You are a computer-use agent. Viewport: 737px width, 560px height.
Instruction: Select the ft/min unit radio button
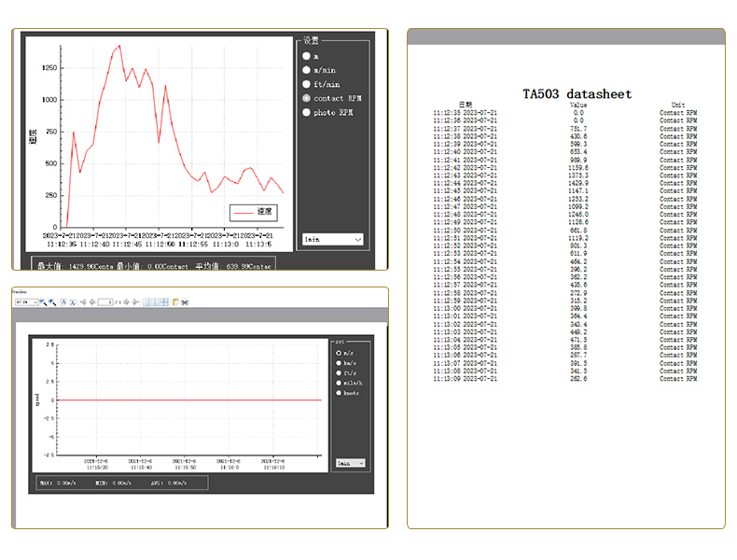pos(306,84)
